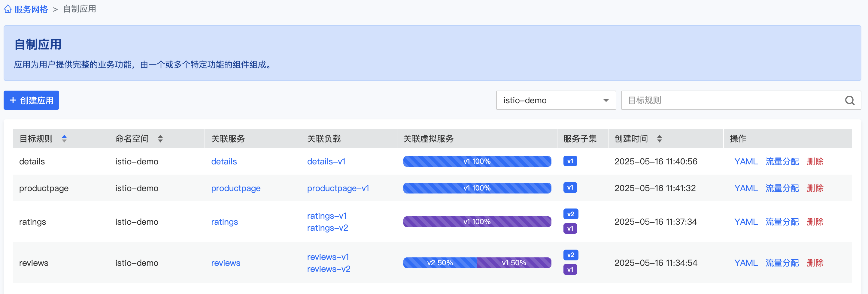Open 流量分配 for productpage row

pos(782,188)
